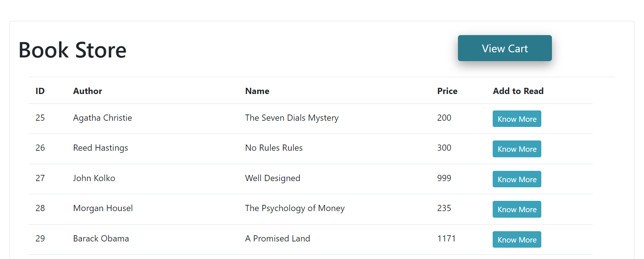This screenshot has height=259, width=644.
Task: Select the Morgan Housel author cell
Action: click(x=103, y=208)
